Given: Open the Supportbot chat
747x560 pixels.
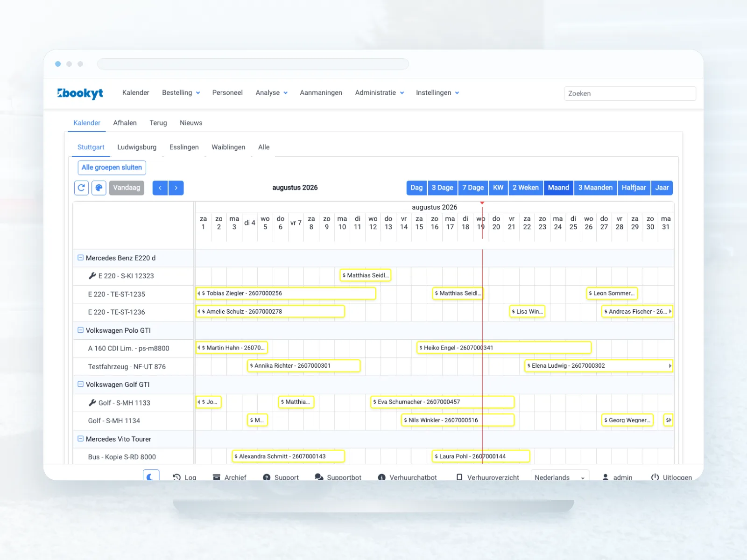Looking at the screenshot, I should tap(338, 477).
